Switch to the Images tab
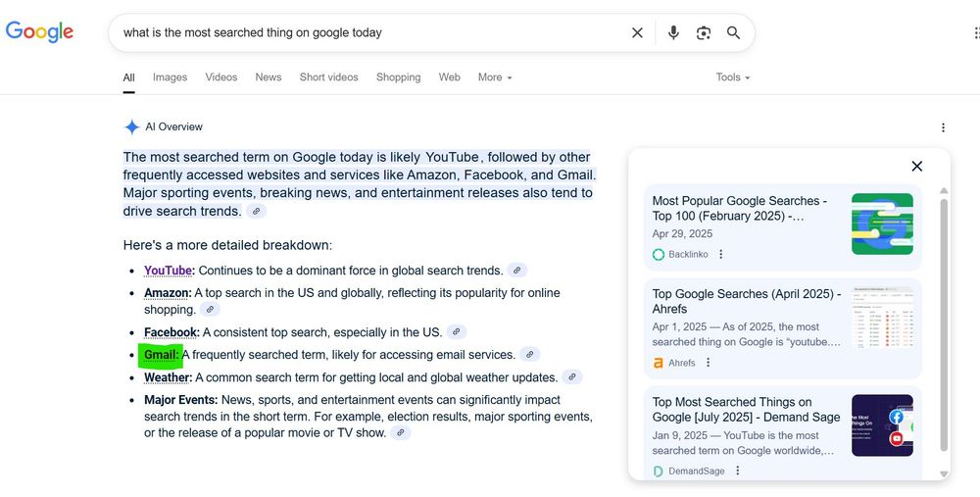The height and width of the screenshot is (497, 980). click(170, 77)
